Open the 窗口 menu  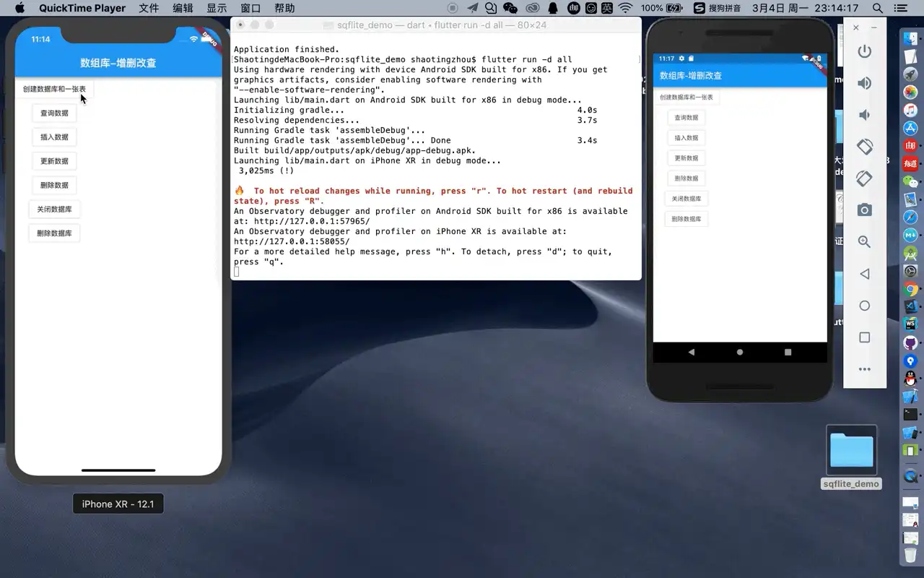click(250, 8)
